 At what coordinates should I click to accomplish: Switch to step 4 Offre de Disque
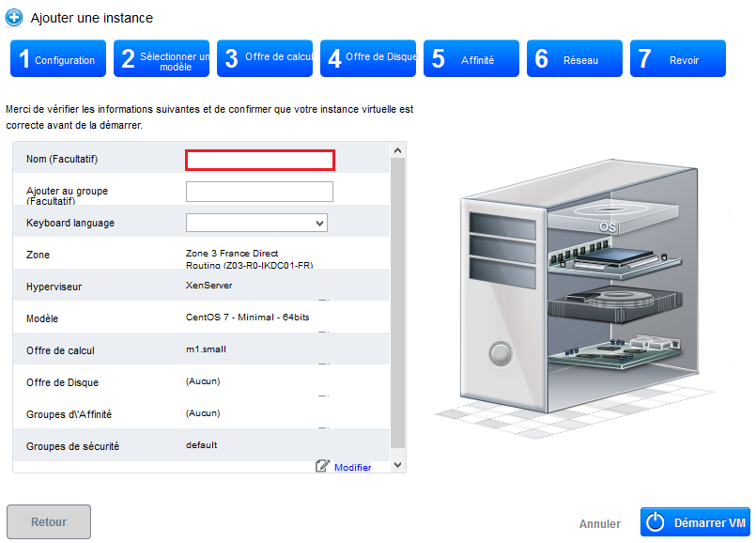(x=368, y=59)
